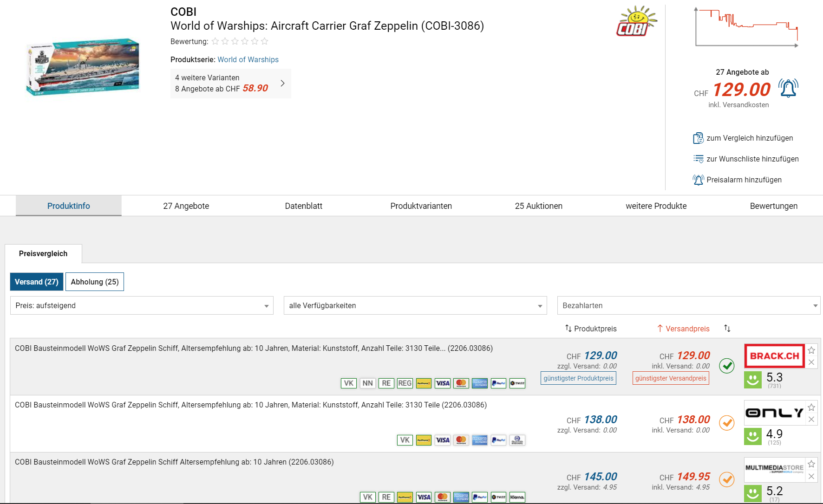The height and width of the screenshot is (504, 823).
Task: Click the Graf Zeppelin product box image
Action: [x=83, y=67]
